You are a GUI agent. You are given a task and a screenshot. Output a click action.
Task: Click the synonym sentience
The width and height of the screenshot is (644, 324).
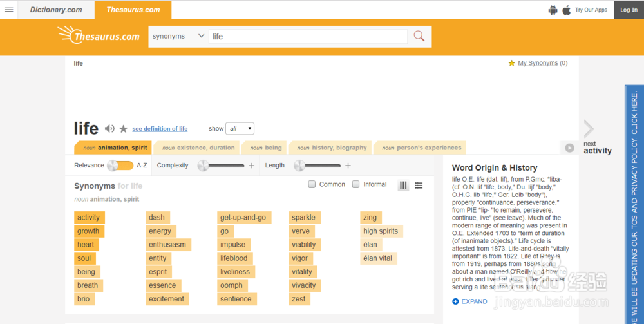pos(237,299)
